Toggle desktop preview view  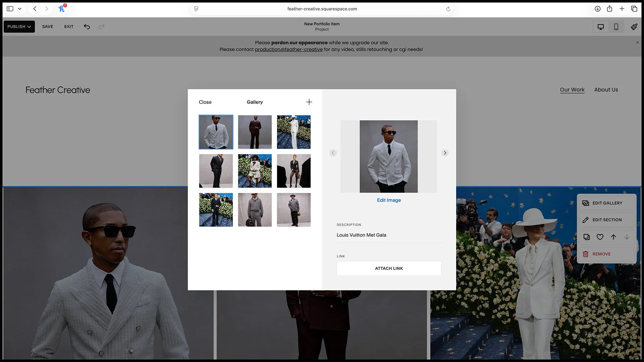coord(600,26)
